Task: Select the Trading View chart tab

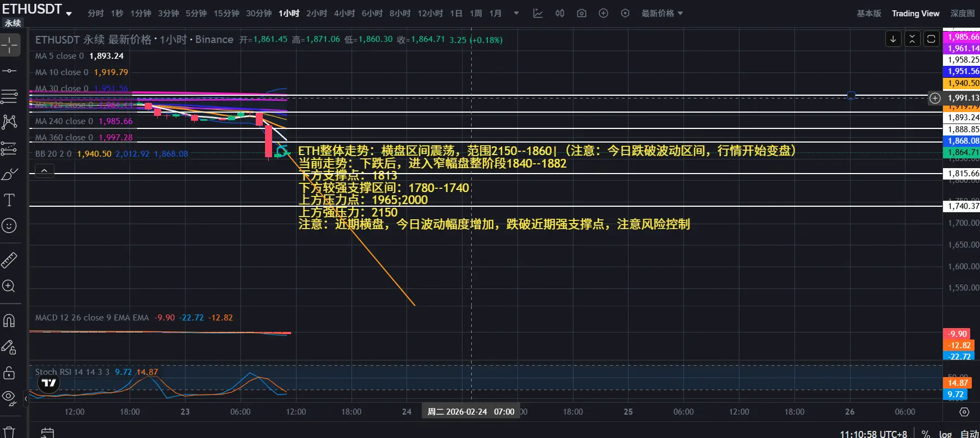Action: pyautogui.click(x=916, y=13)
